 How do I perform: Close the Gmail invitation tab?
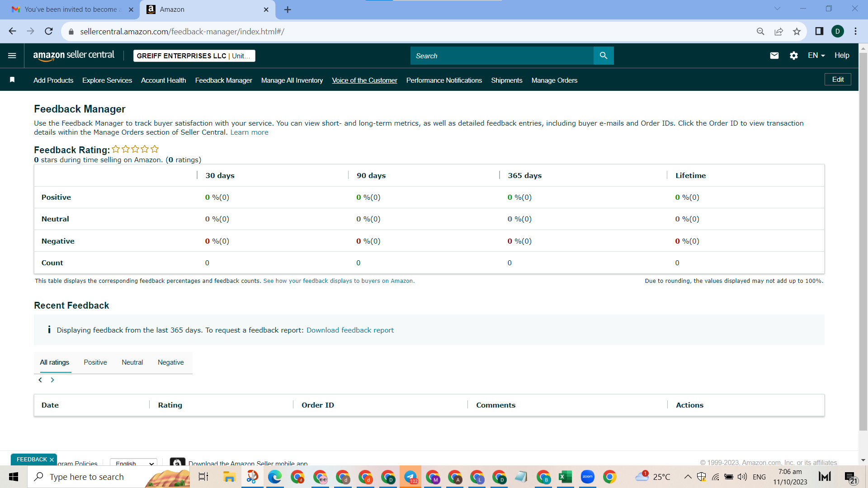point(131,9)
